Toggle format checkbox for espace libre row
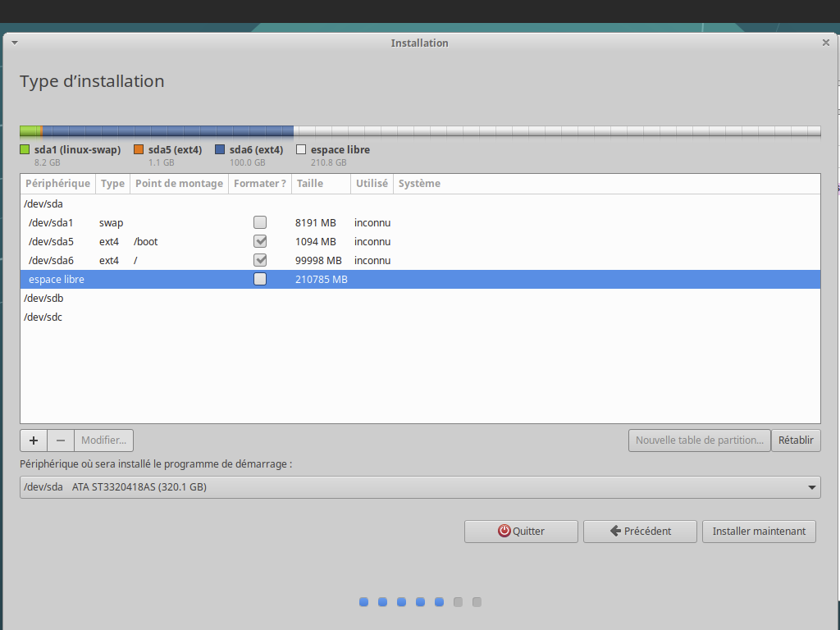Viewport: 840px width, 630px height. pyautogui.click(x=260, y=279)
